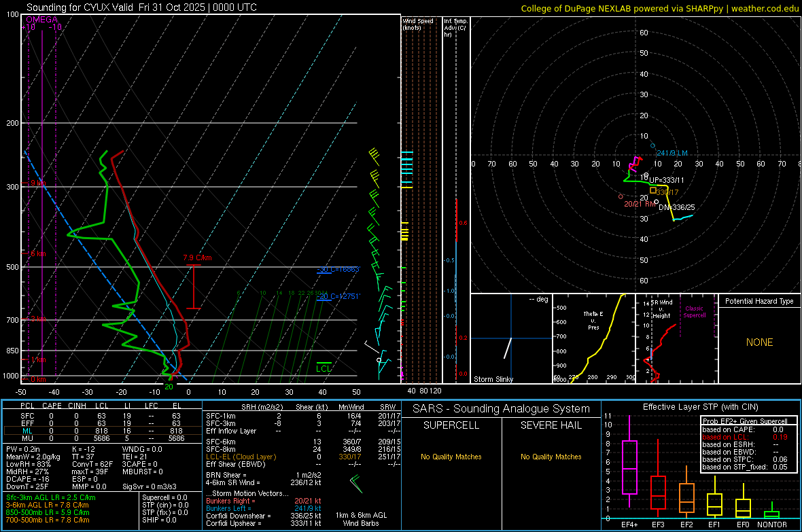Screen dimensions: 802x532
Task: Click the "UP=333/11" Corfidi vector label
Action: click(667, 180)
